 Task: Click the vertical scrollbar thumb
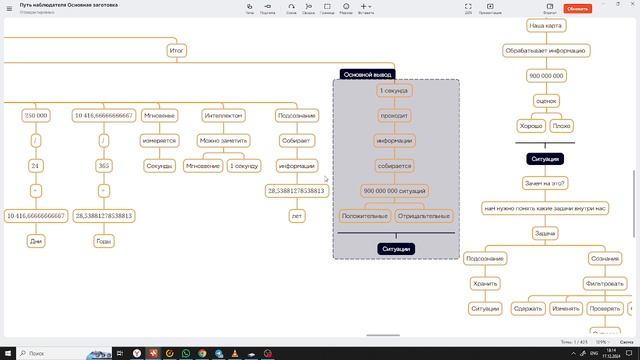634,203
